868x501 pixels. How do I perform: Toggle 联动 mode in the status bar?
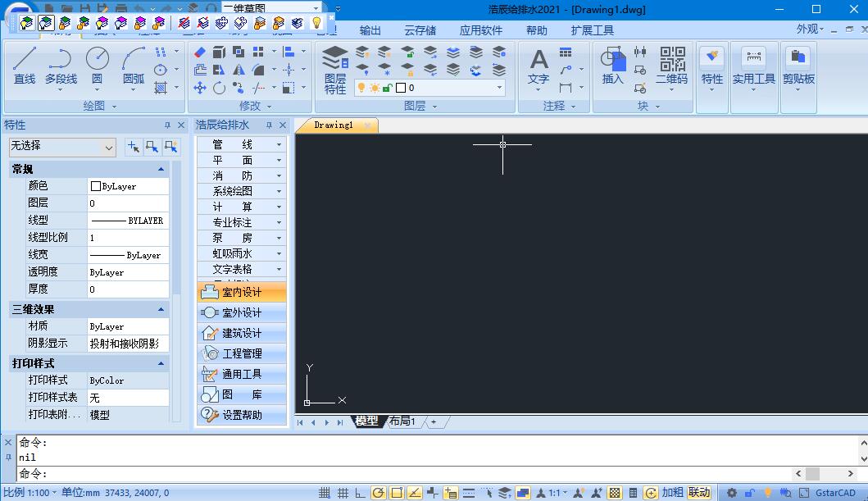tap(698, 492)
